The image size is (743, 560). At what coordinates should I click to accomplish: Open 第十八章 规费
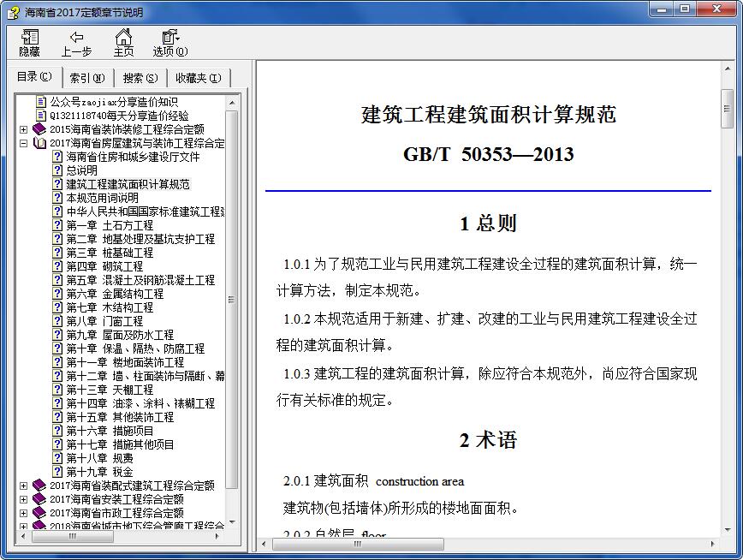[x=100, y=458]
